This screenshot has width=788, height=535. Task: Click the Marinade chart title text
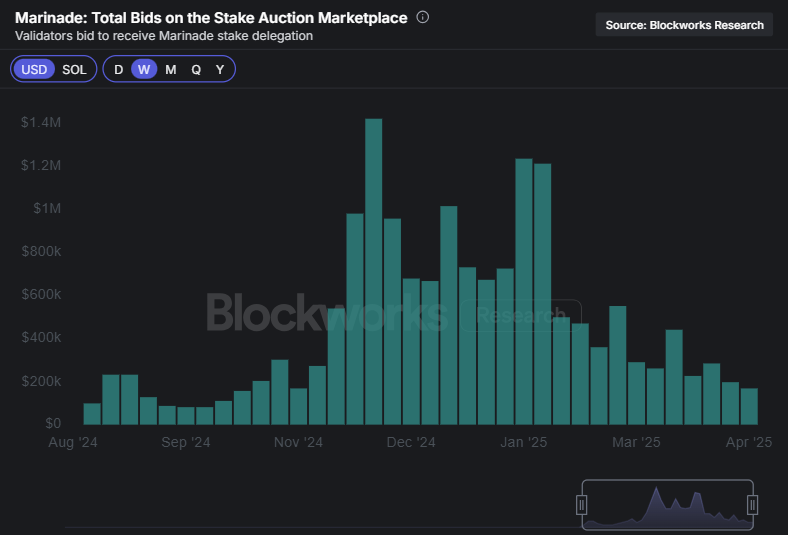(211, 18)
